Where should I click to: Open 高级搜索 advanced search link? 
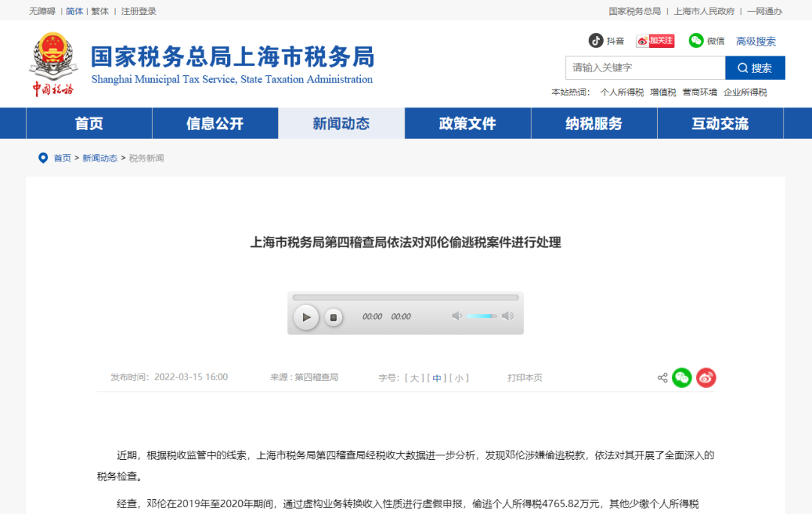[x=756, y=41]
